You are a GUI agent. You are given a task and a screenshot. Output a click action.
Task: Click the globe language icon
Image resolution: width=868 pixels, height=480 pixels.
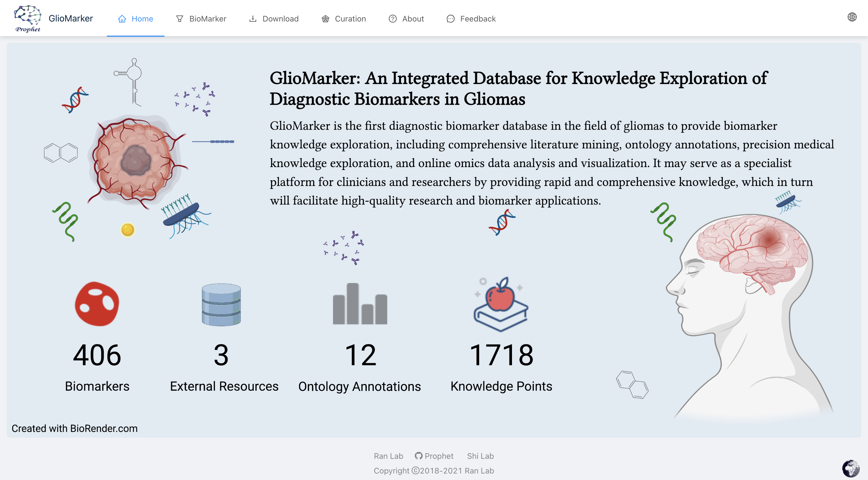point(852,17)
